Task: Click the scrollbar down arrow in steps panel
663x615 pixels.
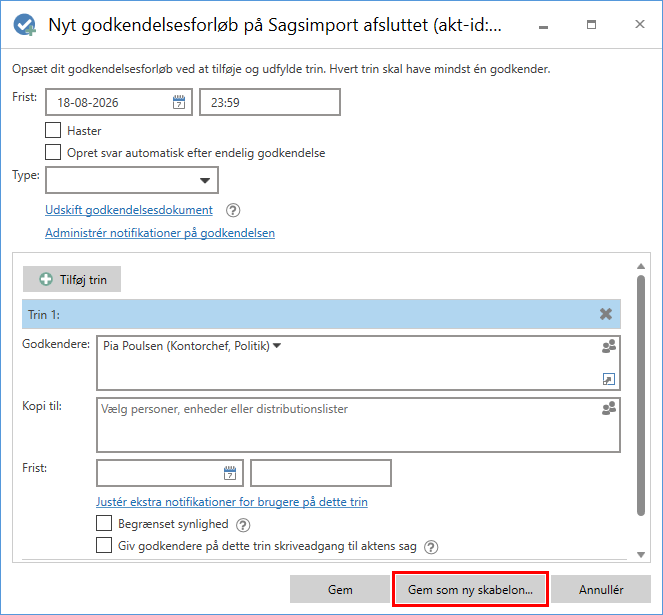Action: pos(641,555)
